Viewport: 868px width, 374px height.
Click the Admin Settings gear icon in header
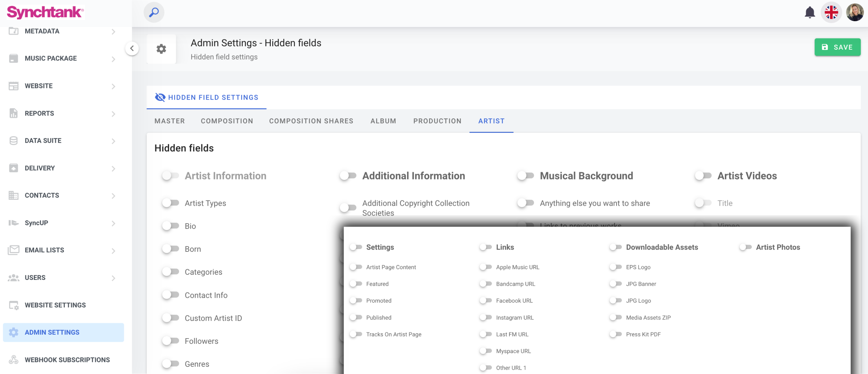coord(161,49)
